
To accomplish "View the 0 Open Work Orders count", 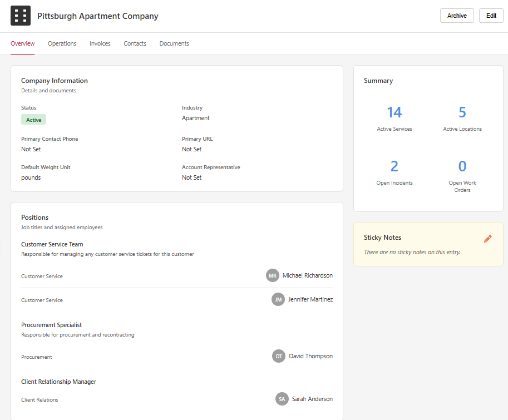I will coord(462,166).
